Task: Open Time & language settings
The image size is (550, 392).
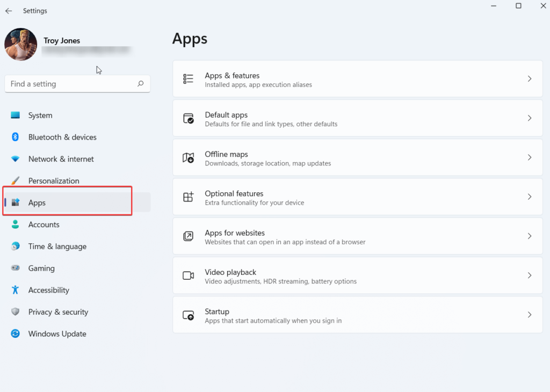Action: pyautogui.click(x=77, y=246)
